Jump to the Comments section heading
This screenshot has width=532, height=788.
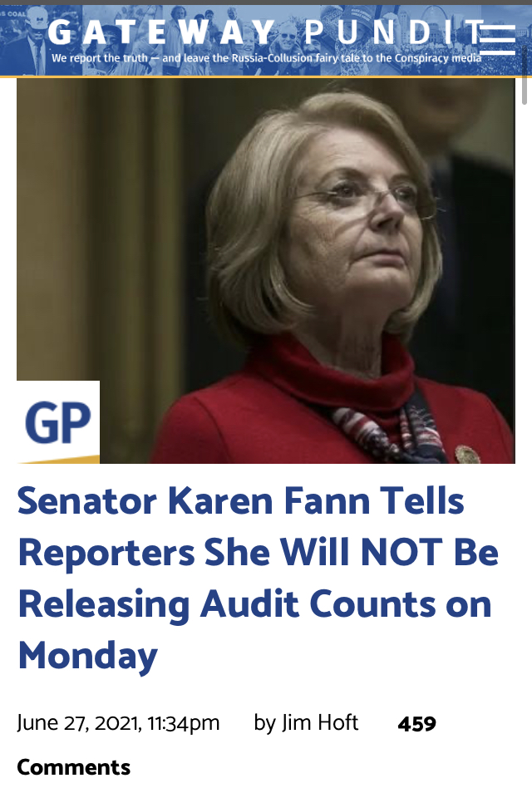pos(74,767)
